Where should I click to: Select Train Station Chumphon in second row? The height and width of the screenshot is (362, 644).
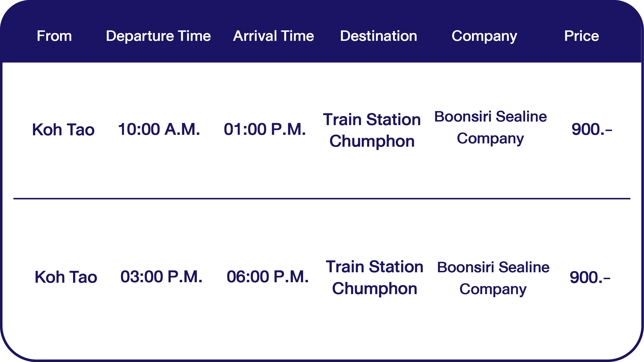click(x=374, y=277)
